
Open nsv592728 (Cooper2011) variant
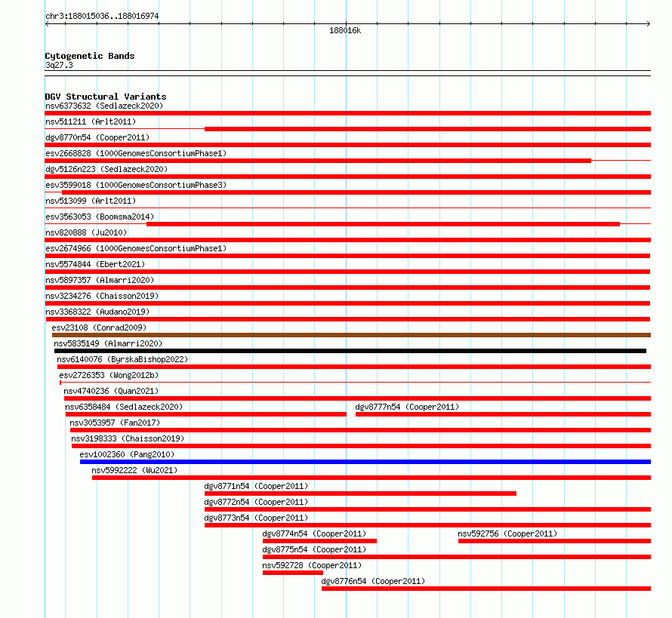tap(312, 565)
